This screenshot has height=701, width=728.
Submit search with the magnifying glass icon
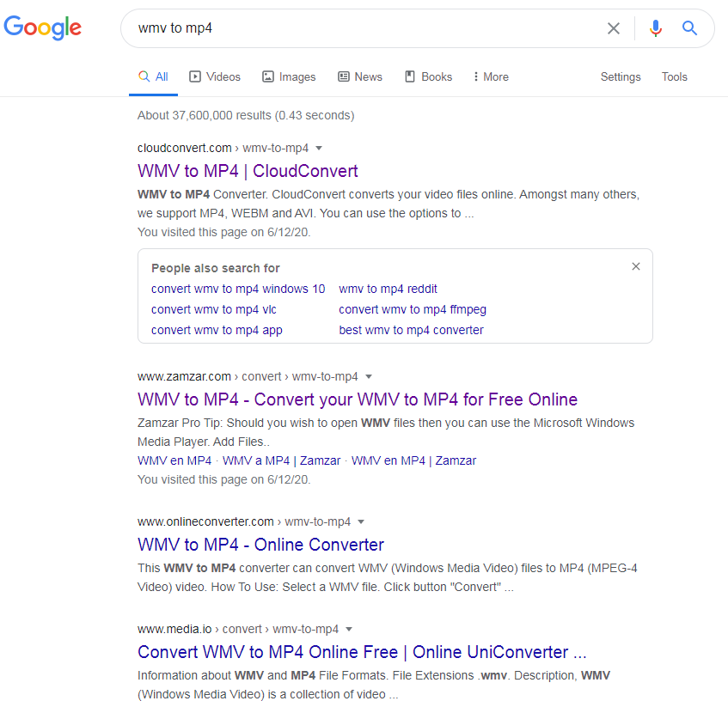pos(689,28)
